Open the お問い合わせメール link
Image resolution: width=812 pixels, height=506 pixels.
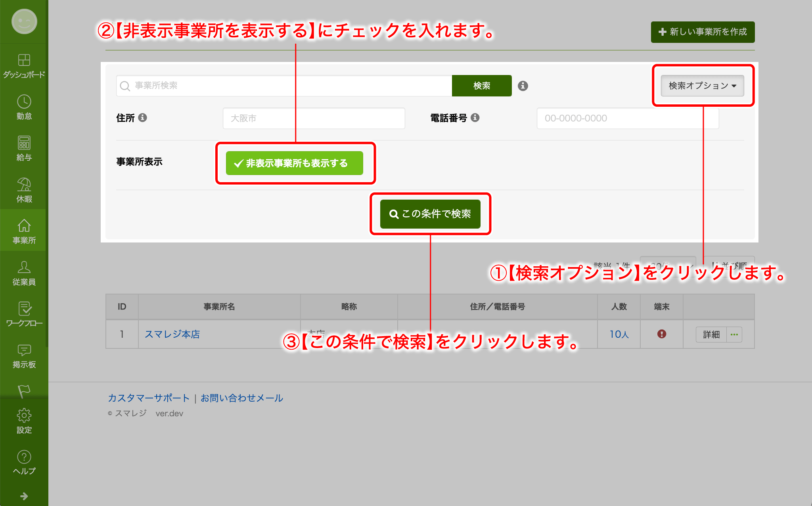click(x=242, y=398)
